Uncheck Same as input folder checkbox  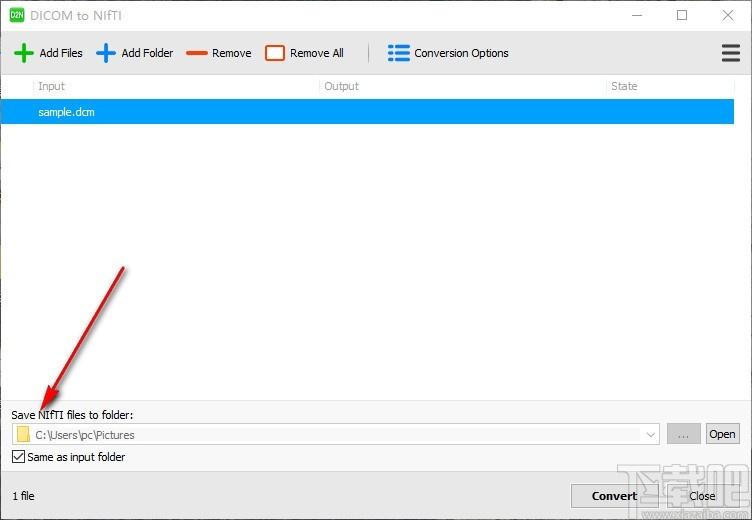tap(18, 457)
